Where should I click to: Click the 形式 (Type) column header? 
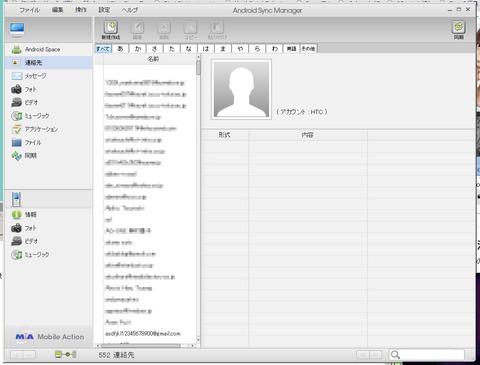[x=225, y=135]
